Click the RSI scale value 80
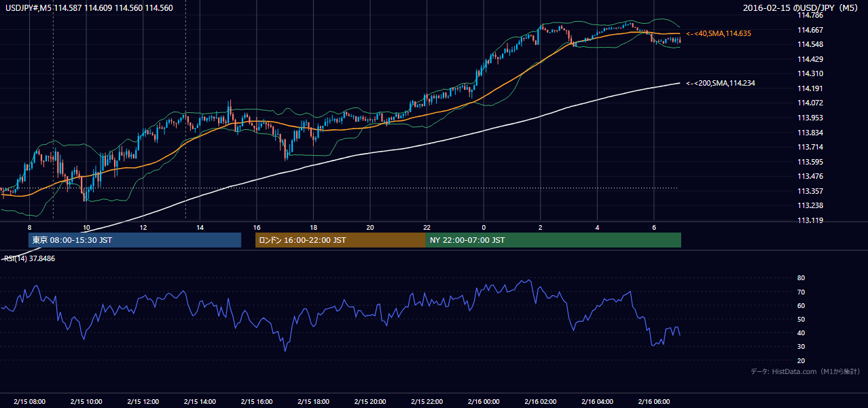This screenshot has width=868, height=408. [801, 278]
